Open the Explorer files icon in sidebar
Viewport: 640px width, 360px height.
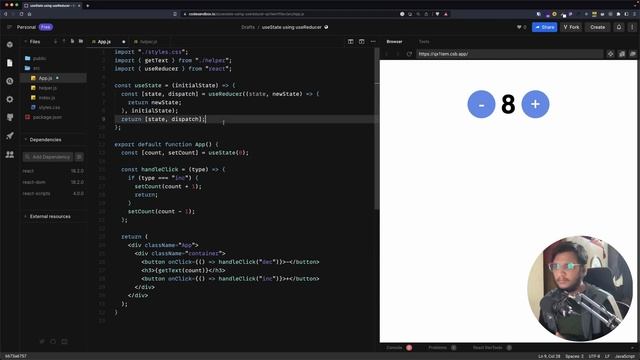tap(10, 63)
